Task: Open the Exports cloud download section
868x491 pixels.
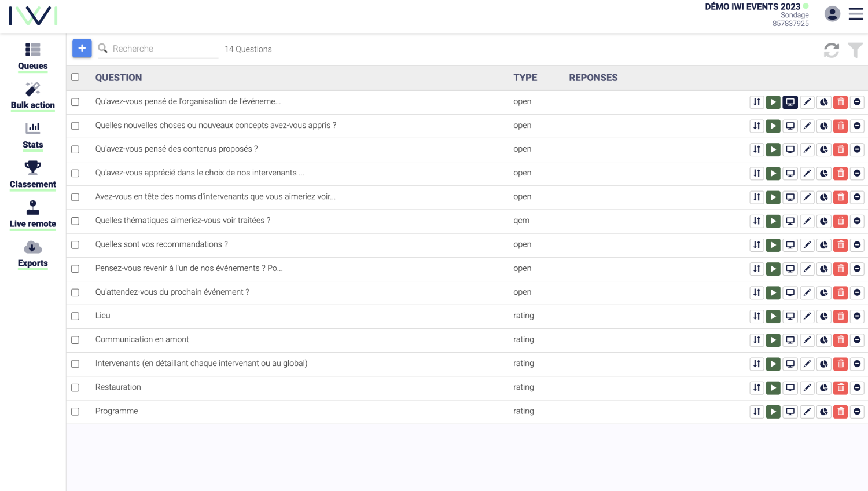Action: (32, 254)
